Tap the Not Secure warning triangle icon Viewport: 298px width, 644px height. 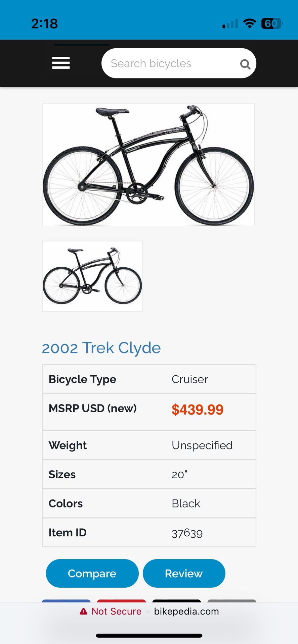83,611
